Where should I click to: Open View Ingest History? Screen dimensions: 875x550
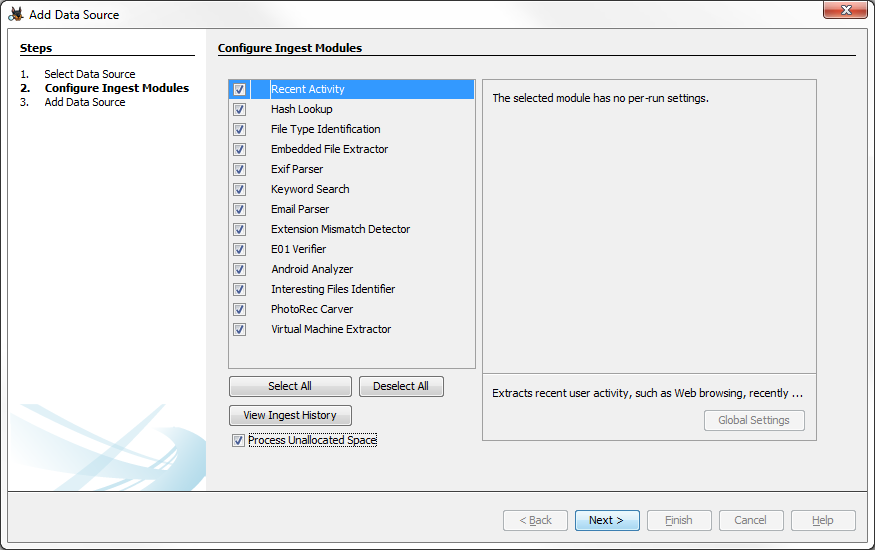[x=290, y=415]
